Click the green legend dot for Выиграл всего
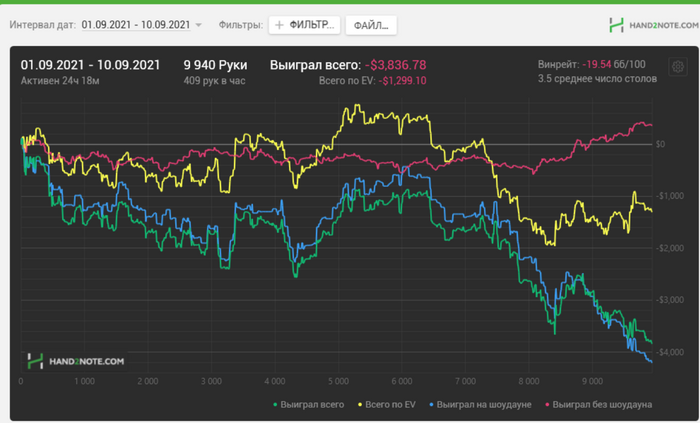Viewport: 700px width, 423px height. pos(275,405)
